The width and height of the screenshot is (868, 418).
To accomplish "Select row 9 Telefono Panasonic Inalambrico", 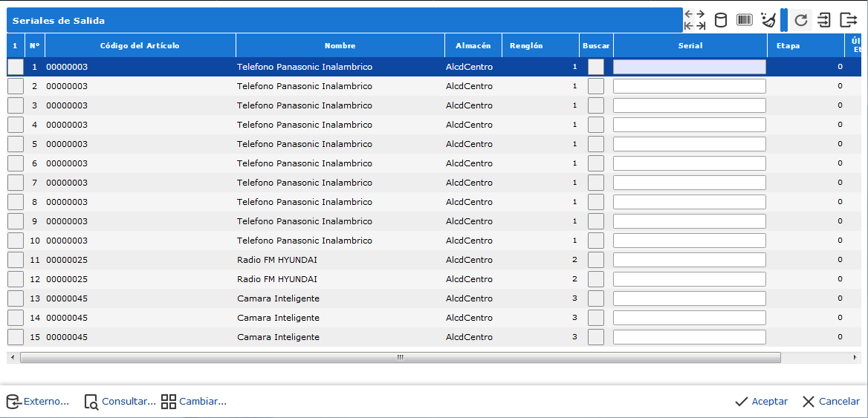I will click(x=305, y=221).
